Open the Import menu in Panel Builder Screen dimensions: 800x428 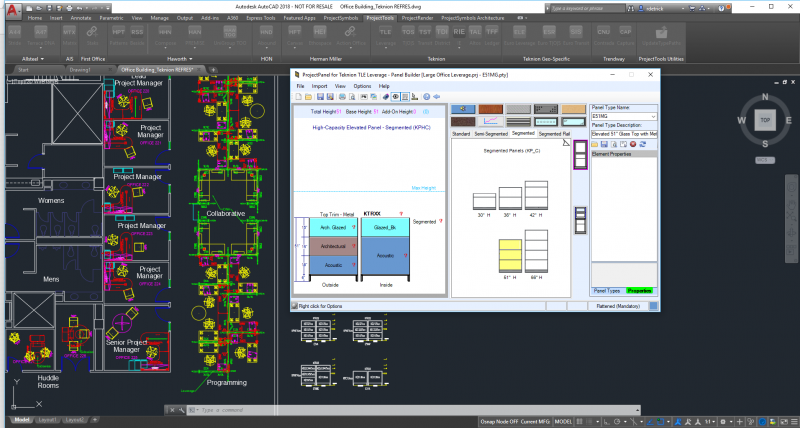pyautogui.click(x=319, y=86)
